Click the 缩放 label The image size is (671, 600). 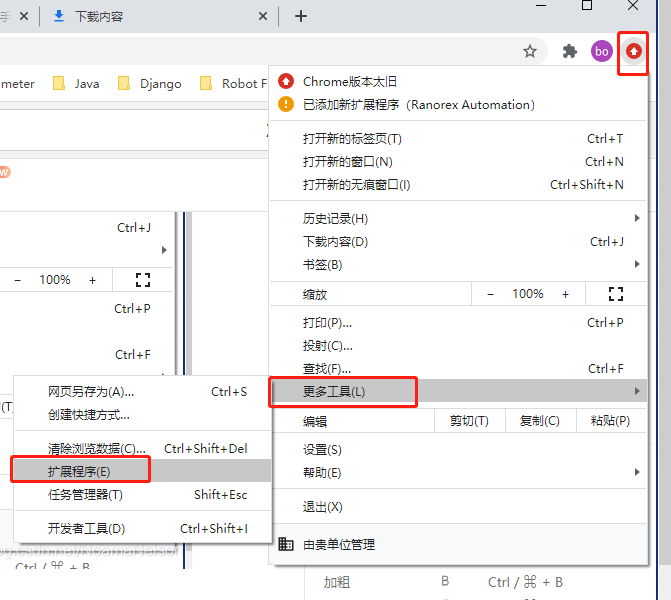[x=315, y=294]
